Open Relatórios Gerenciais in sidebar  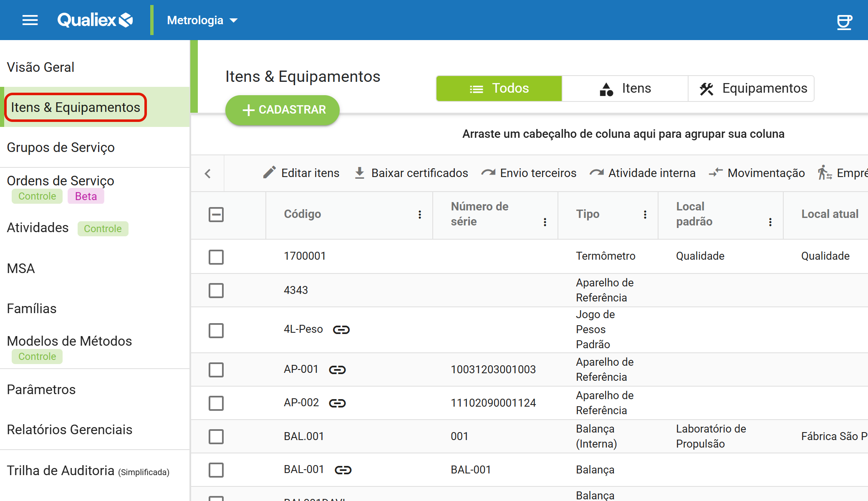[x=70, y=429]
